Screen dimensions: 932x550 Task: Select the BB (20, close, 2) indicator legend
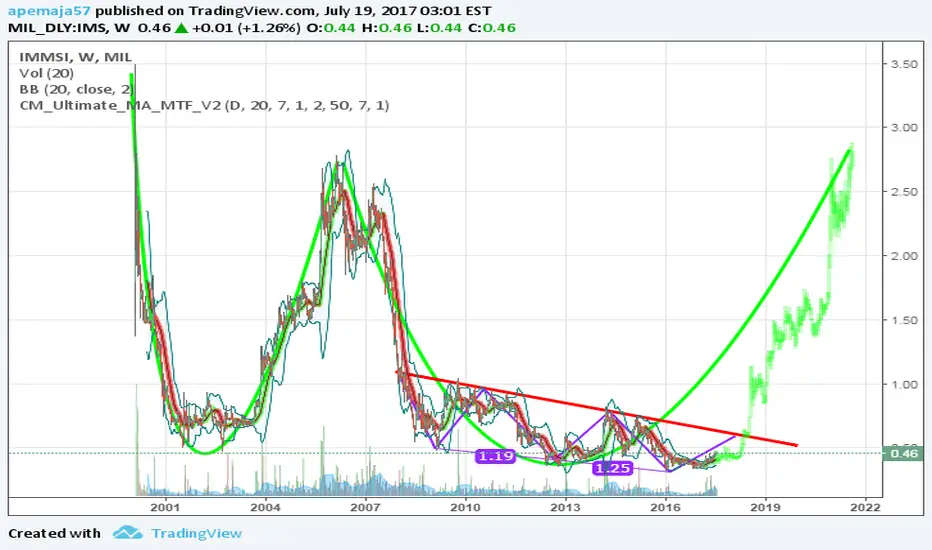click(77, 89)
